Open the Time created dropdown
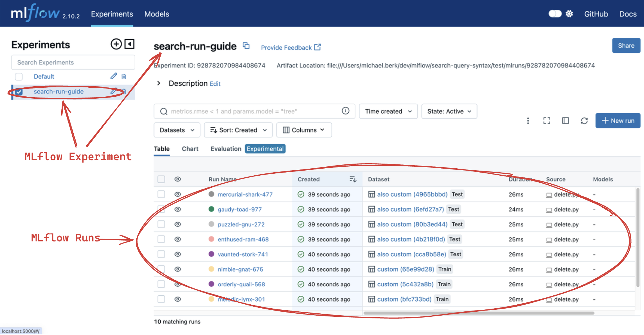Screen dimensions: 644x335 [x=388, y=111]
